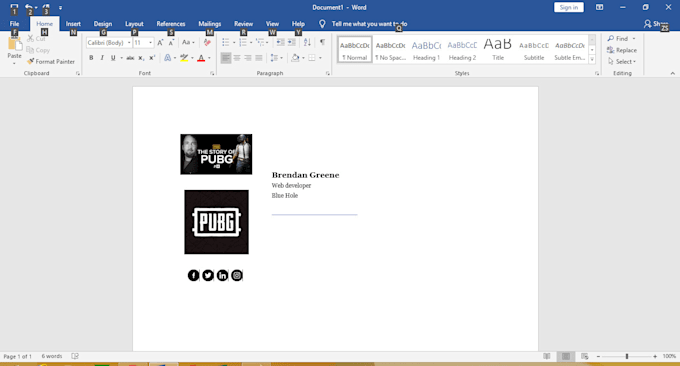Apply the Title style
The height and width of the screenshot is (366, 680).
[x=498, y=50]
